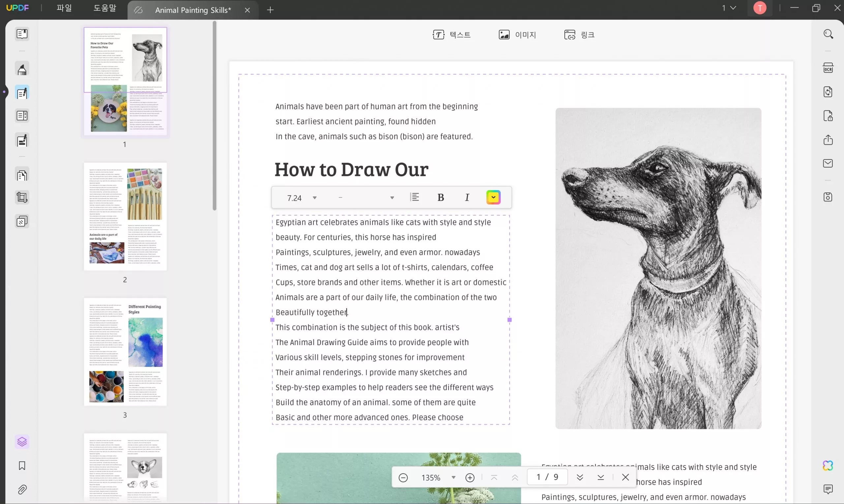This screenshot has height=504, width=844.
Task: Select the Comment highlighter tool
Action: pos(22,70)
